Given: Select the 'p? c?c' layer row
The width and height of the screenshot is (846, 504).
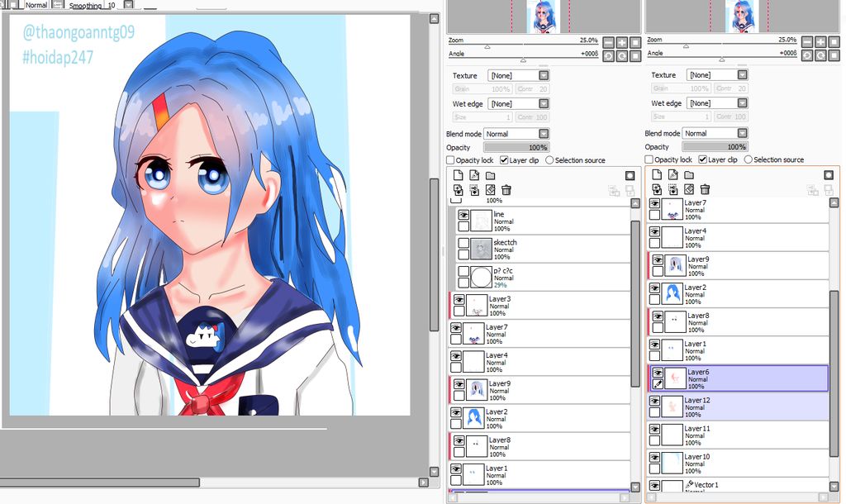Looking at the screenshot, I should (543, 278).
